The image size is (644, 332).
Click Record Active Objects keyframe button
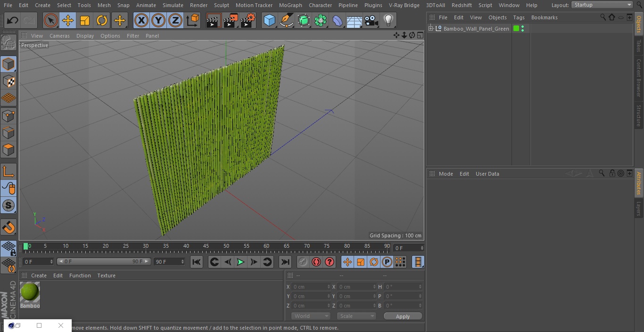click(303, 262)
